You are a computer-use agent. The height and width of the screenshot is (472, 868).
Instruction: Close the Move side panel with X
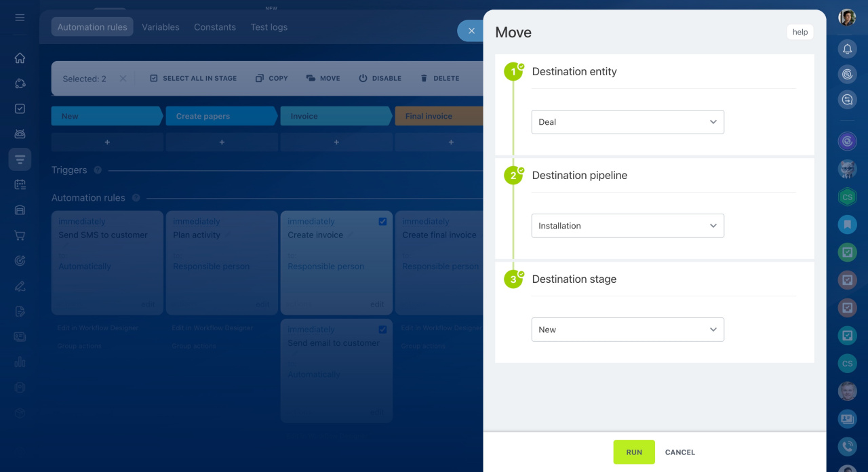point(471,31)
